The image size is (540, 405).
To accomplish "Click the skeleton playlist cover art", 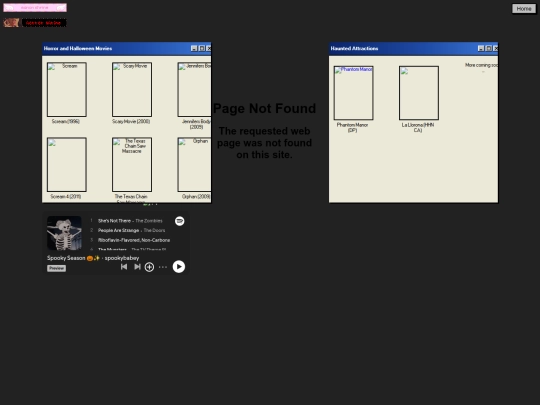I will 64,233.
